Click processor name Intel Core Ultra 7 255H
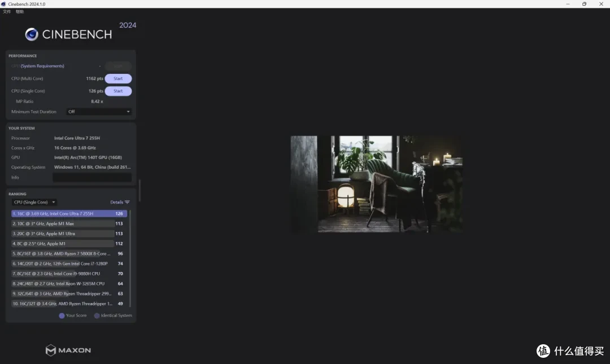Viewport: 610px width, 364px height. tap(77, 138)
